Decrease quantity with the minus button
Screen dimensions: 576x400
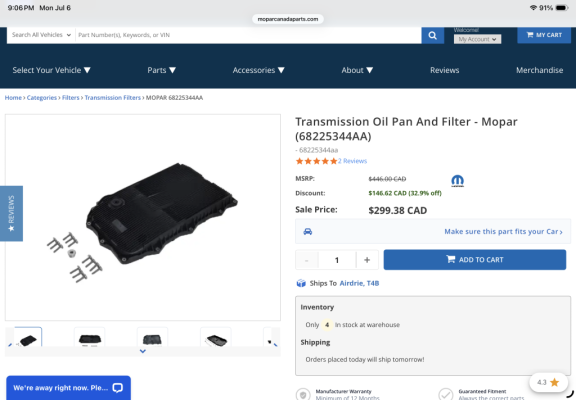307,260
